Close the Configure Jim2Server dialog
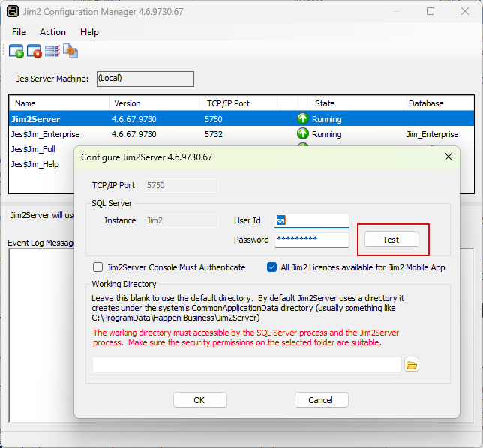This screenshot has height=448, width=483. click(x=448, y=157)
